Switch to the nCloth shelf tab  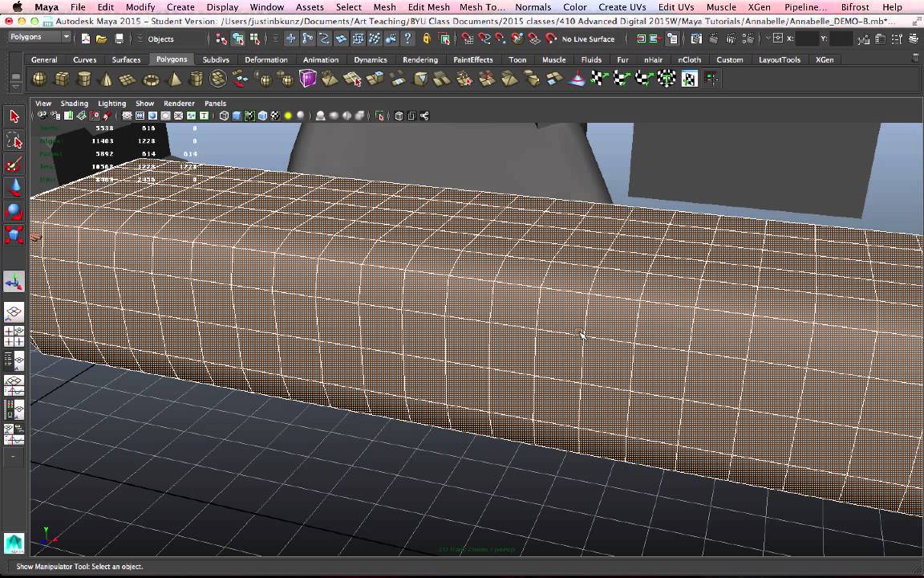690,59
